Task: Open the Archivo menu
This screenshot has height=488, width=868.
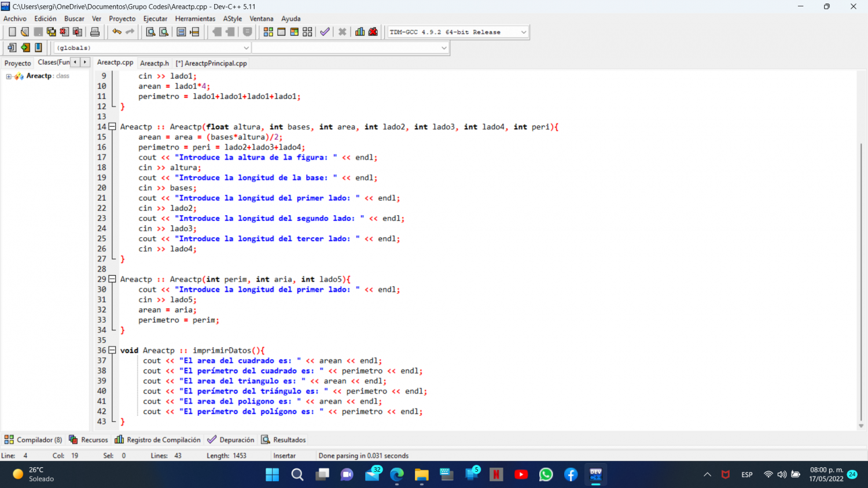Action: point(15,19)
